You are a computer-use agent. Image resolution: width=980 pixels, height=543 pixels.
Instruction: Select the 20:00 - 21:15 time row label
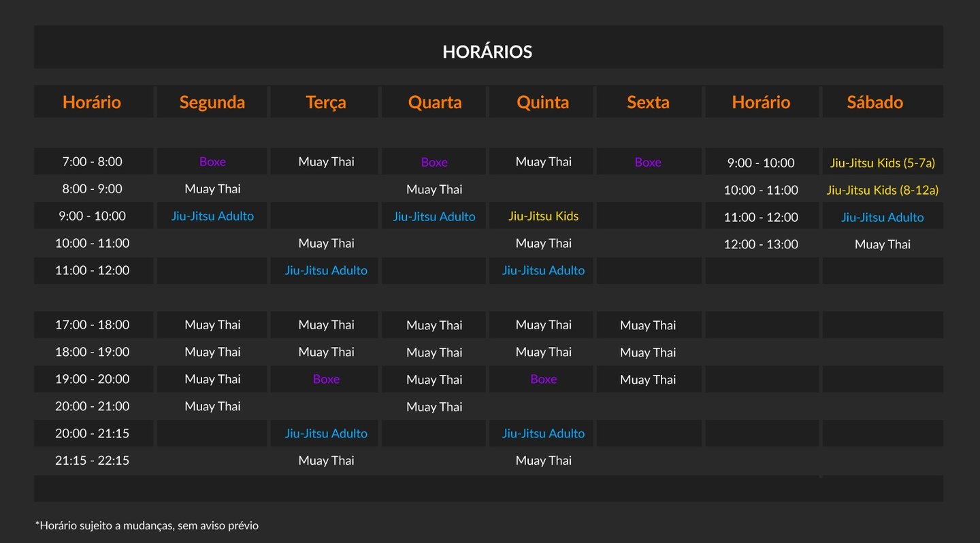[x=92, y=433]
